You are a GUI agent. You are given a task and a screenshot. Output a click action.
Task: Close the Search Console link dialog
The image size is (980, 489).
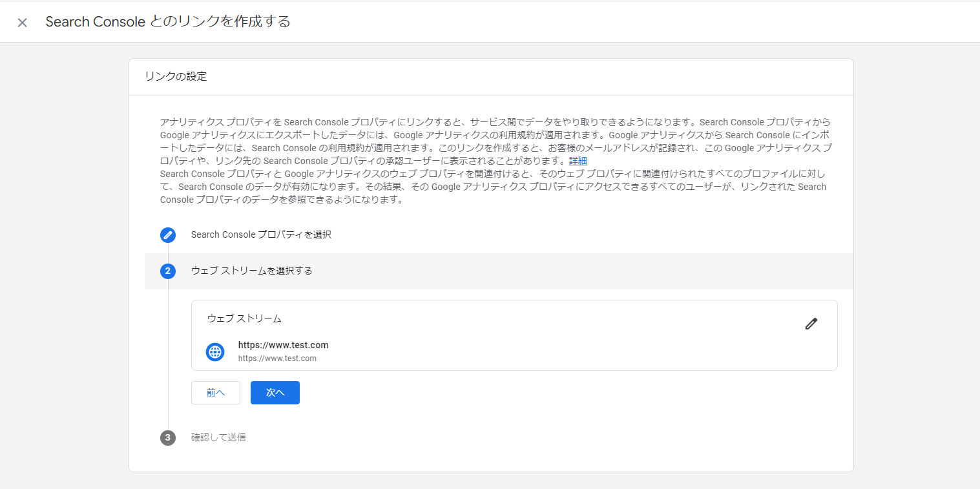pyautogui.click(x=23, y=23)
